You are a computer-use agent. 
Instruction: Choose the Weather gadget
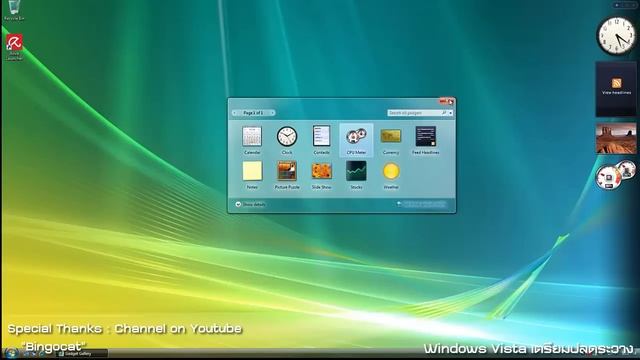391,175
